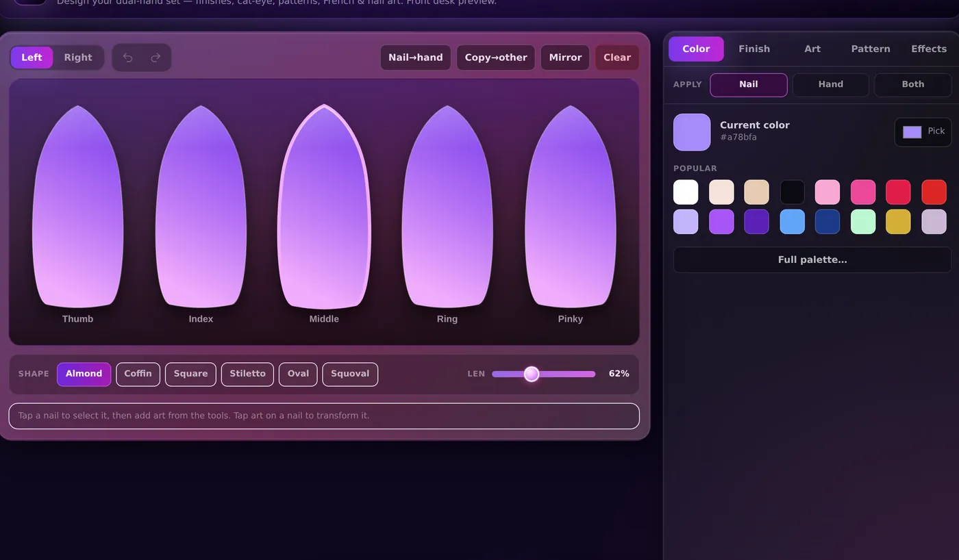Set apply target to Both
Screen dimensions: 959x560
tap(913, 85)
